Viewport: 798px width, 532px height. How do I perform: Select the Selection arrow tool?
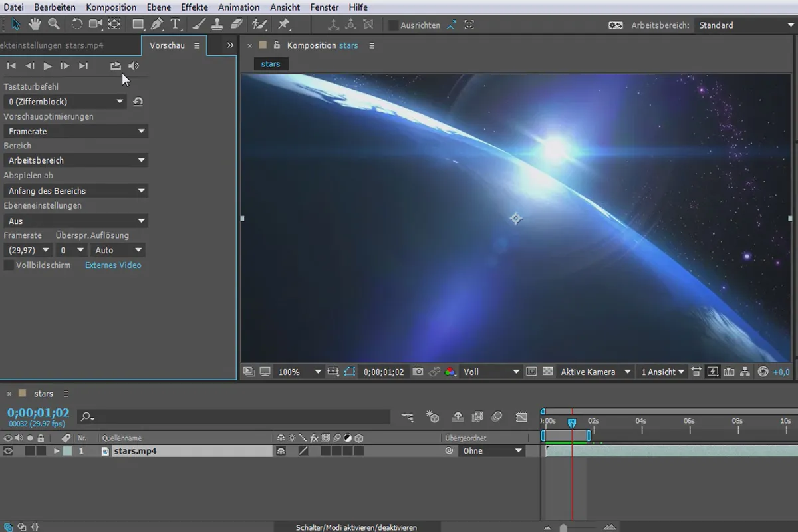16,25
